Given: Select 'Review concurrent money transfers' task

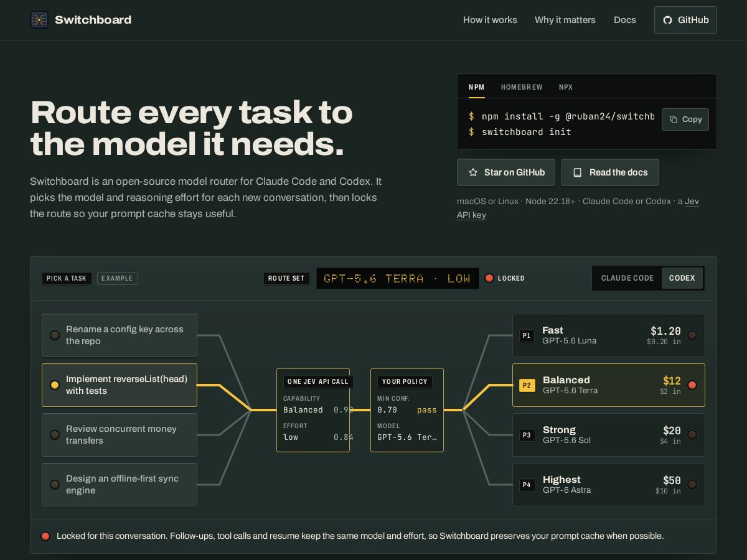Looking at the screenshot, I should pos(120,435).
